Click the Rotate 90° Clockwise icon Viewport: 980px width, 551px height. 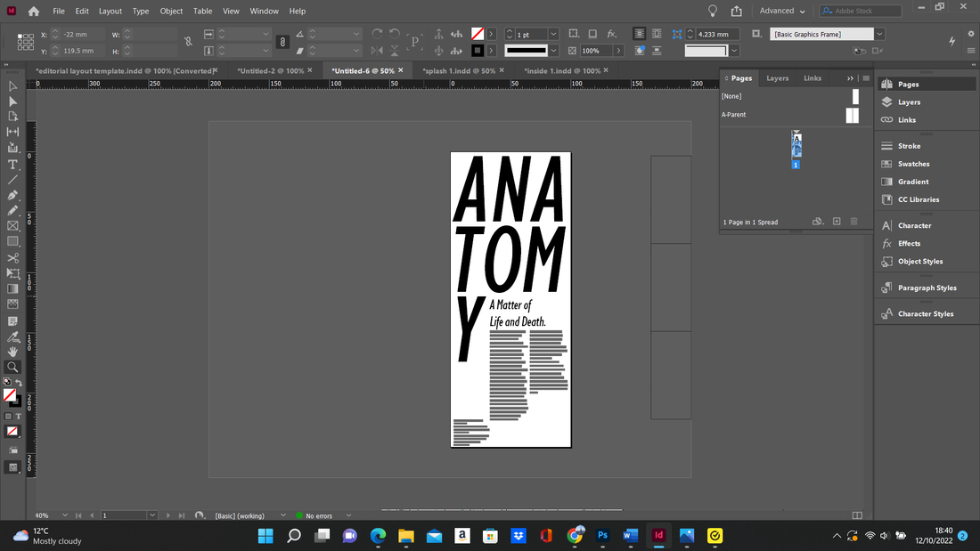tap(377, 35)
